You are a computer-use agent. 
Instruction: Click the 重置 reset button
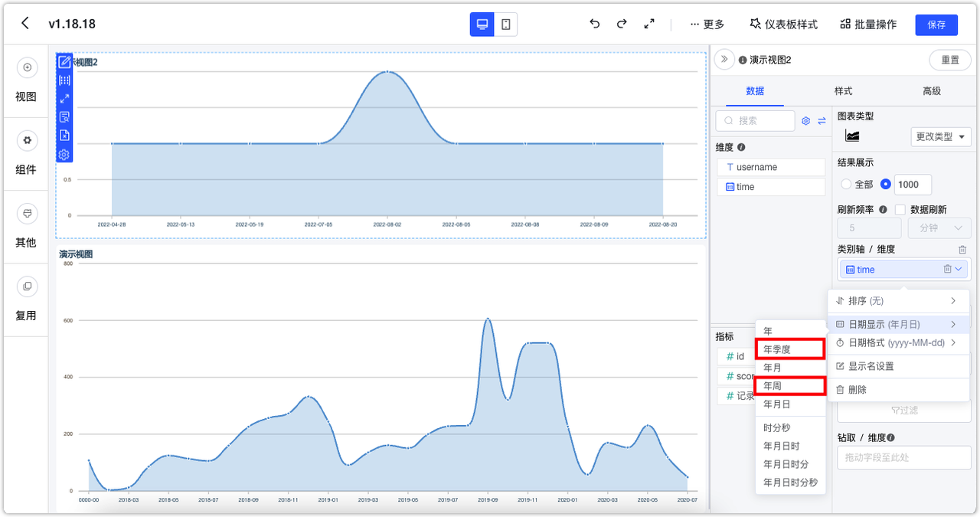pyautogui.click(x=950, y=60)
